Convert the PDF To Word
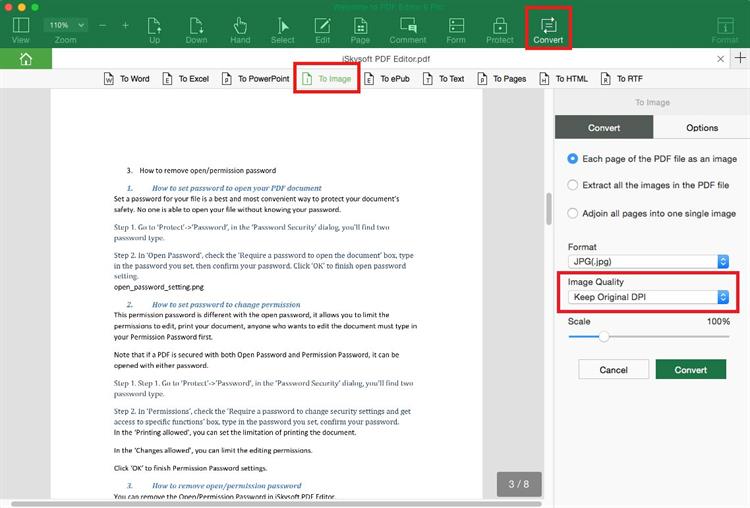Screen dimensions: 750x508 click(127, 78)
